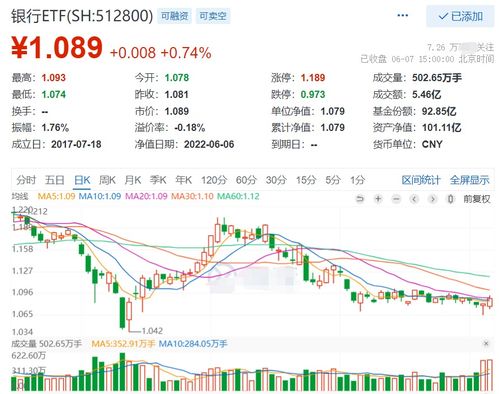Click the 最高 value 1.093

click(x=54, y=78)
